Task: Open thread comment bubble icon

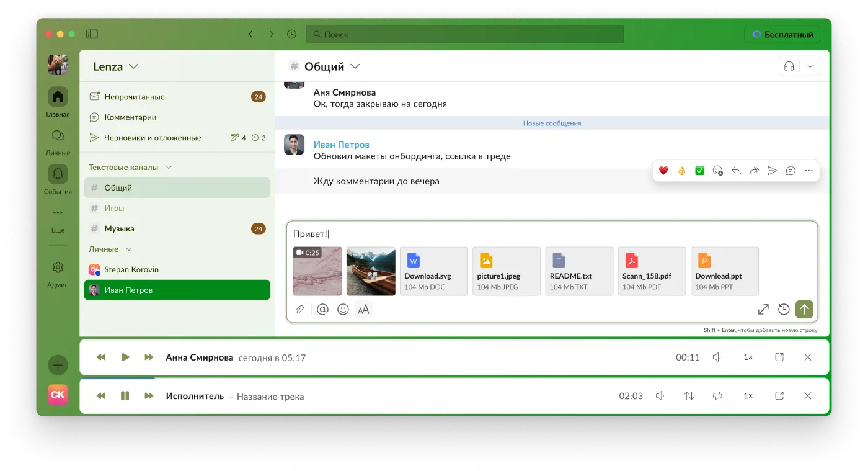Action: point(790,171)
